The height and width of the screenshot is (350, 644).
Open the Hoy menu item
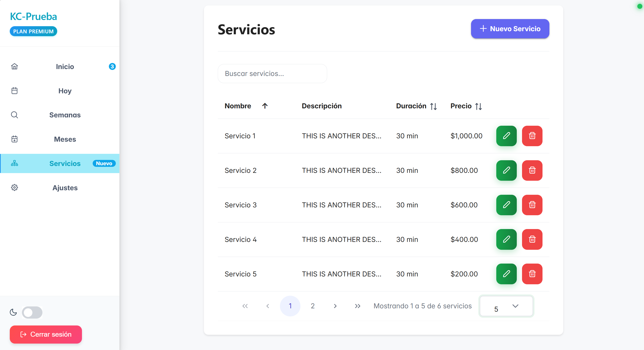tap(65, 91)
